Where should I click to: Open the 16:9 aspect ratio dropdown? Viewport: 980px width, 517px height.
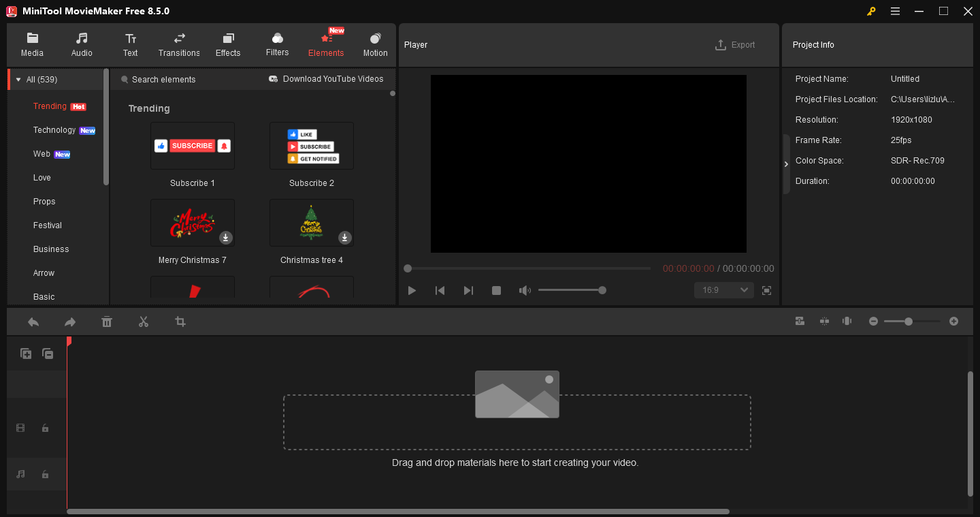coord(723,289)
